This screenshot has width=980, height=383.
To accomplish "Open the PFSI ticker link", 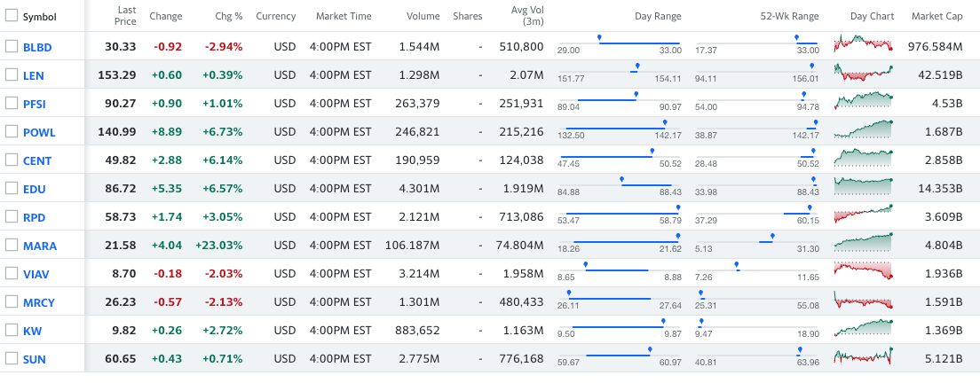I will click(35, 104).
